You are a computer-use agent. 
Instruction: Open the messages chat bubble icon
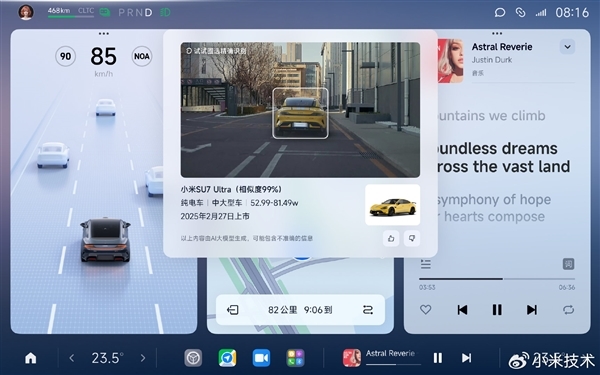[x=500, y=13]
